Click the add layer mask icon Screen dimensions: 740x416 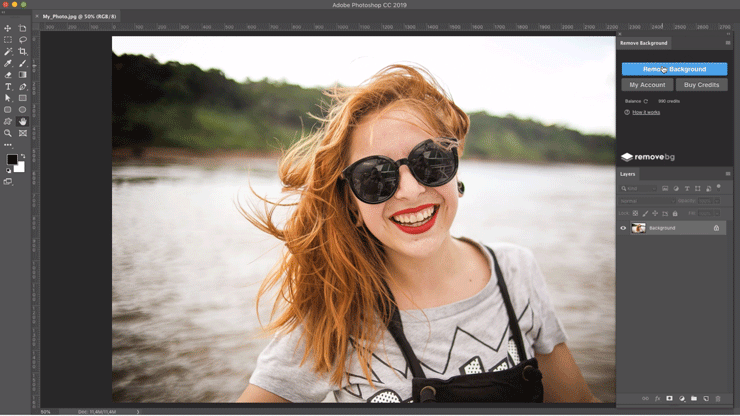point(669,398)
